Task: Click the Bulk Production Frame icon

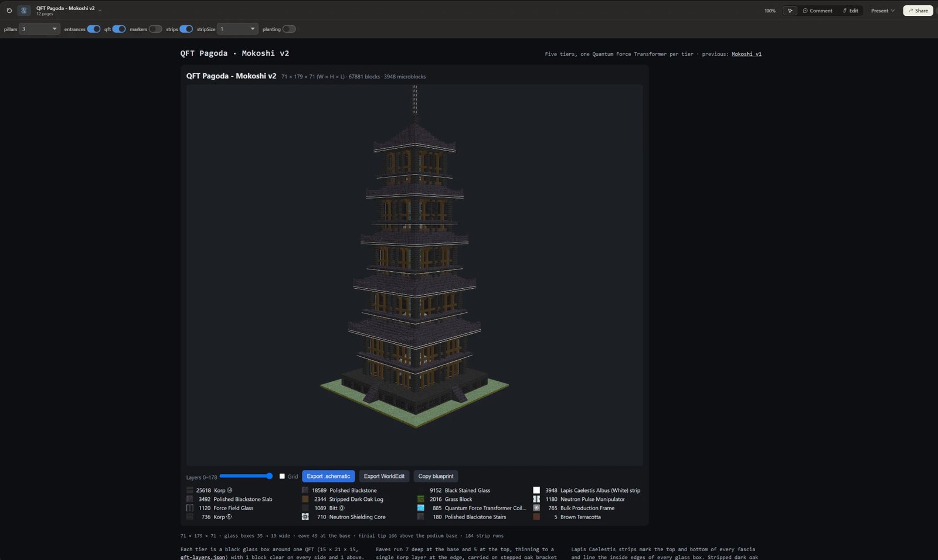Action: [x=536, y=508]
